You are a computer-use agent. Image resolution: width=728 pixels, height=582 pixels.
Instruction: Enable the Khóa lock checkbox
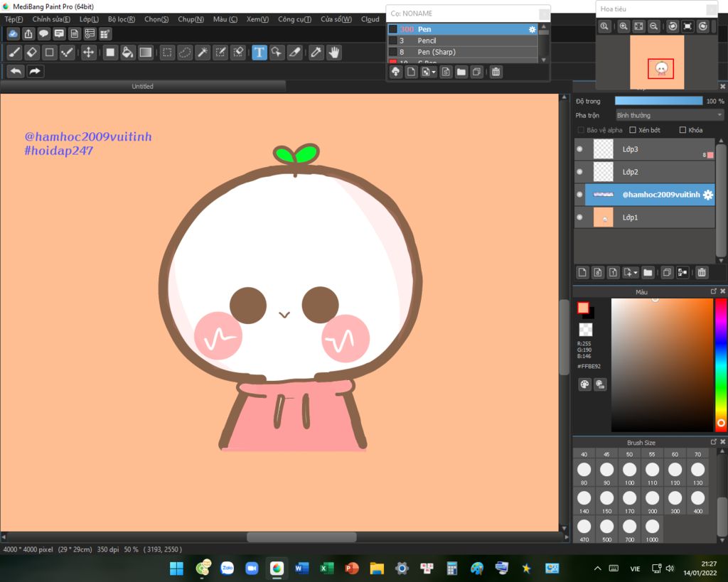(x=682, y=130)
